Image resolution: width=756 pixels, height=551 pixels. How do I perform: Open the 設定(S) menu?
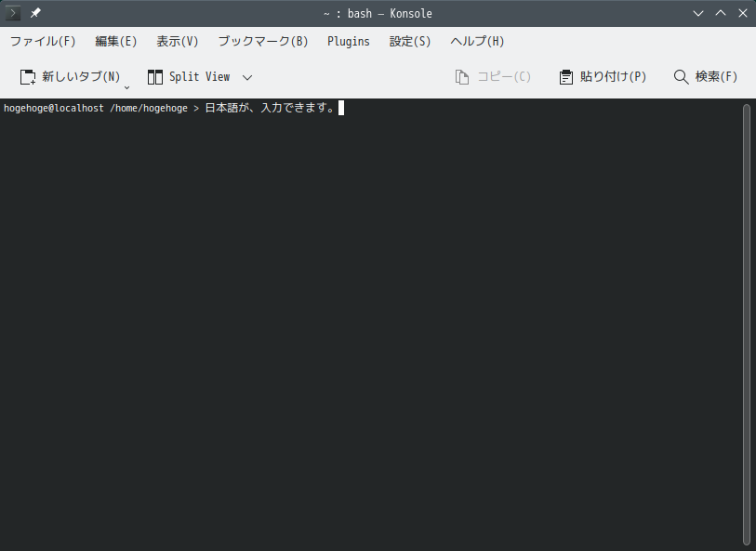[410, 42]
